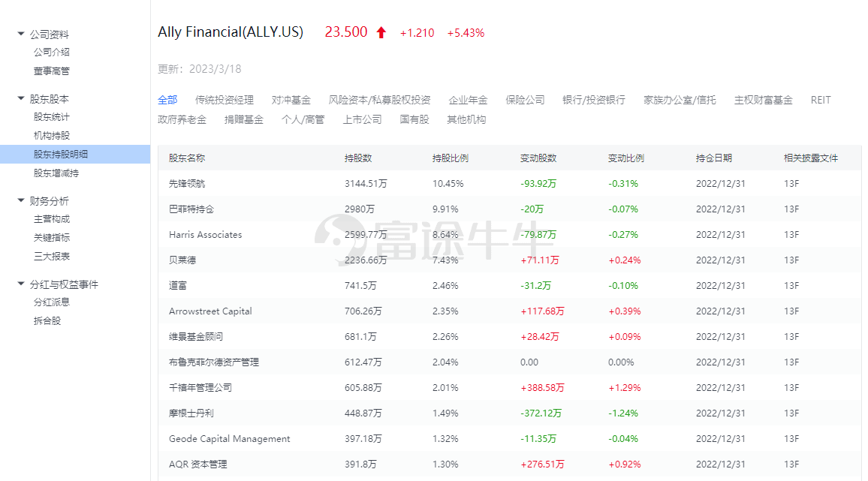Select the 其他机构 filter tab
This screenshot has width=868, height=481.
tap(466, 119)
